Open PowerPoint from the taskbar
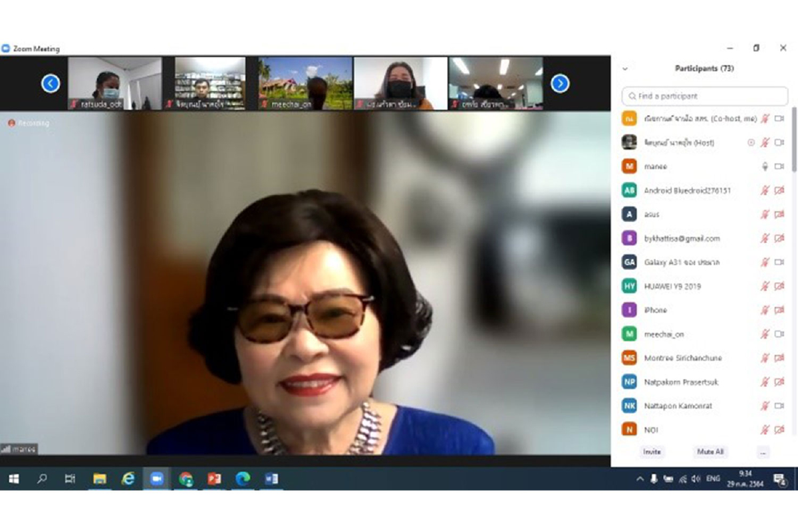The image size is (798, 532). tap(214, 479)
